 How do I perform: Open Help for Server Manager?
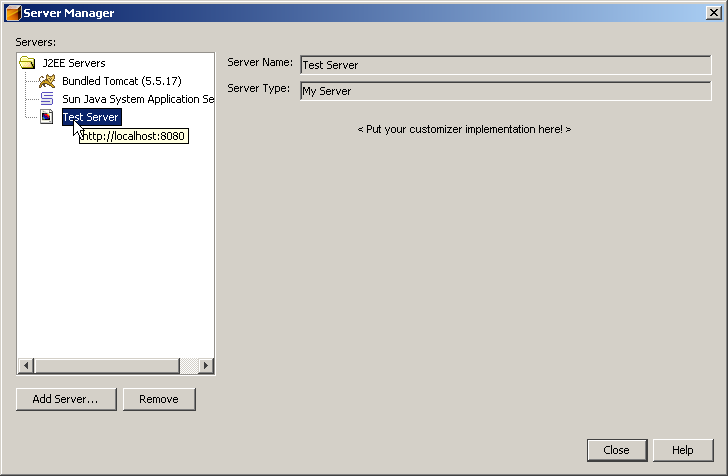tap(682, 450)
